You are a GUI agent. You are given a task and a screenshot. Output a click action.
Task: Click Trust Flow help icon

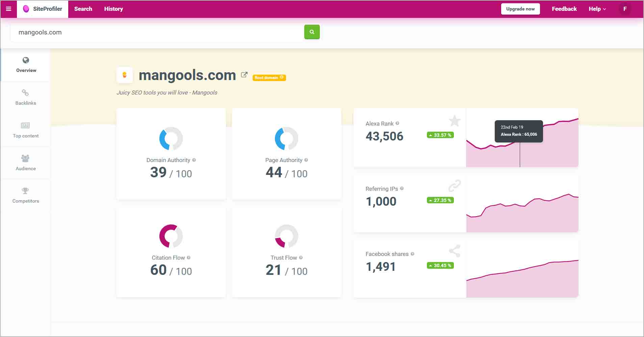click(x=301, y=258)
